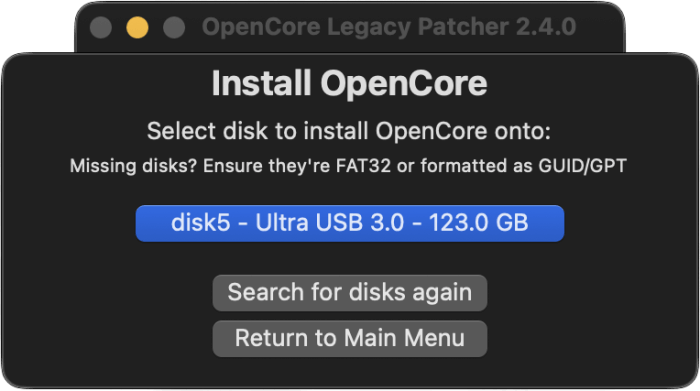Click the greyed-out zoom window dot
The image size is (700, 391).
click(174, 27)
